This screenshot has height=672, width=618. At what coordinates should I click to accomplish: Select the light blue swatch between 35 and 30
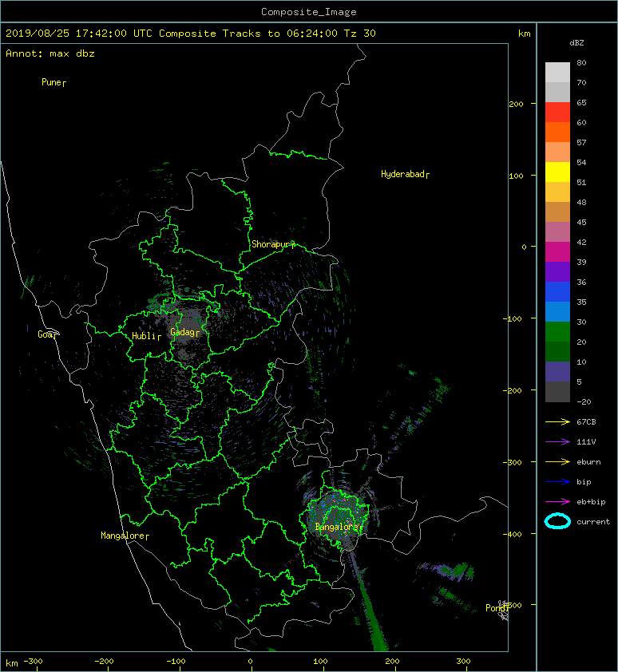pos(557,311)
